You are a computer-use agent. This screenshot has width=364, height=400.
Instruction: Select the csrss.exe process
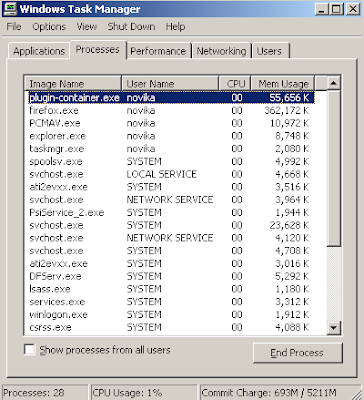click(x=171, y=327)
